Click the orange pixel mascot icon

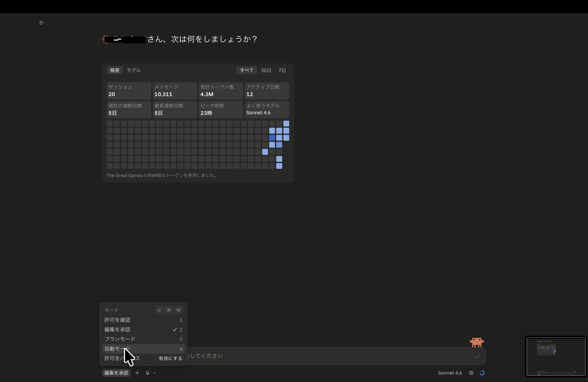click(x=477, y=342)
